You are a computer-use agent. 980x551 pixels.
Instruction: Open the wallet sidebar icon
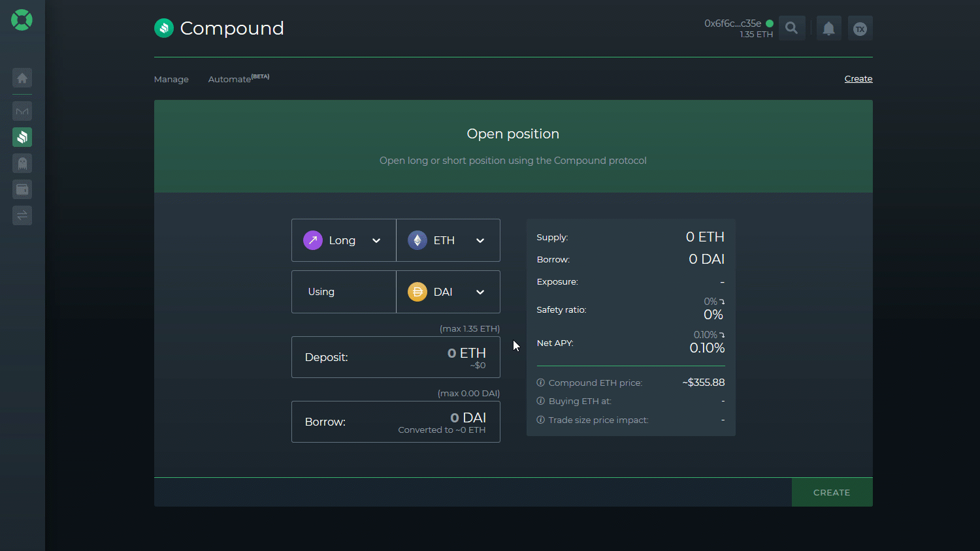pyautogui.click(x=22, y=189)
